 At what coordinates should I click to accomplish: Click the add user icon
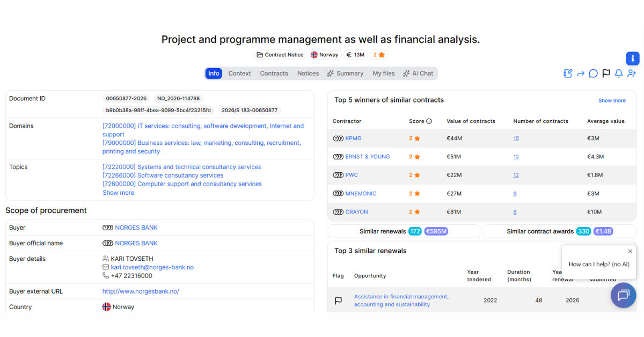(x=632, y=74)
